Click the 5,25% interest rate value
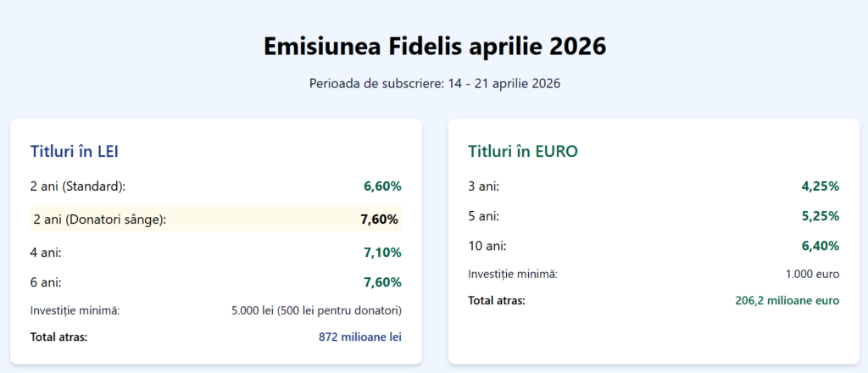Image resolution: width=868 pixels, height=373 pixels. [820, 216]
